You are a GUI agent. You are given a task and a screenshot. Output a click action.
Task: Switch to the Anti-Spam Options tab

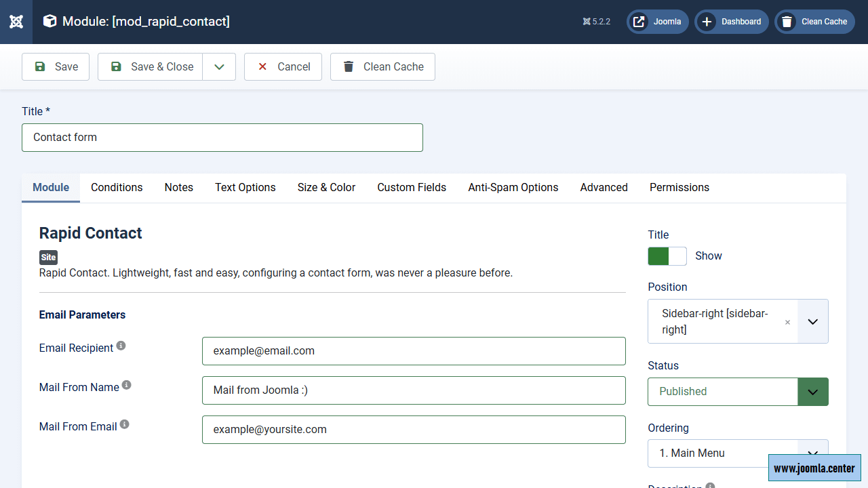click(x=513, y=188)
